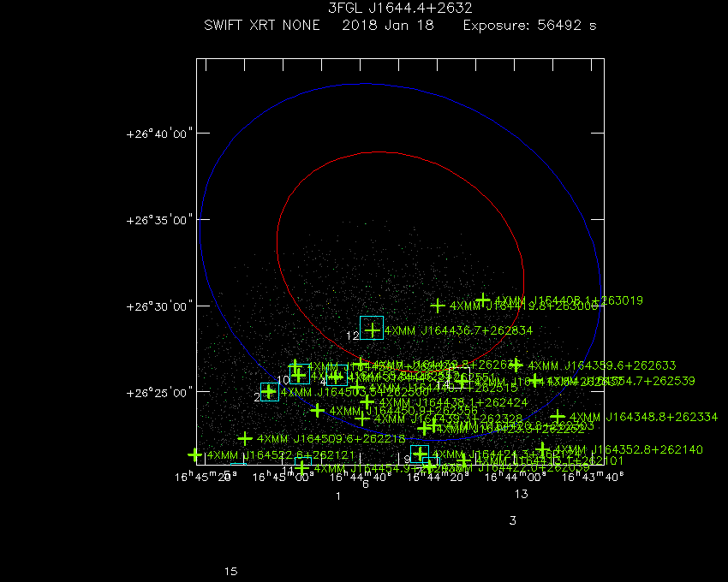Select label 4XMM J164436.7+262834
The height and width of the screenshot is (582, 728).
coord(458,330)
